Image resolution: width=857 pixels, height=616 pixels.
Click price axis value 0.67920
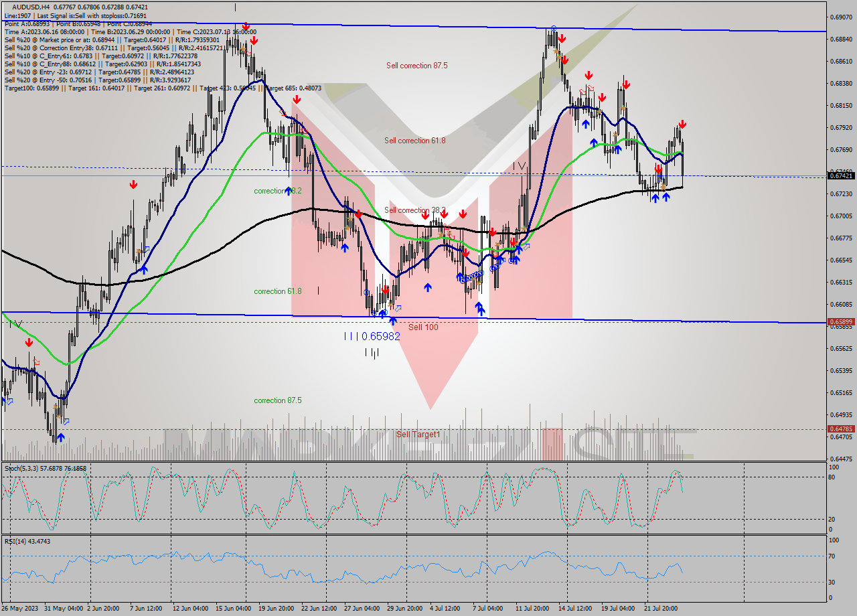tap(842, 127)
